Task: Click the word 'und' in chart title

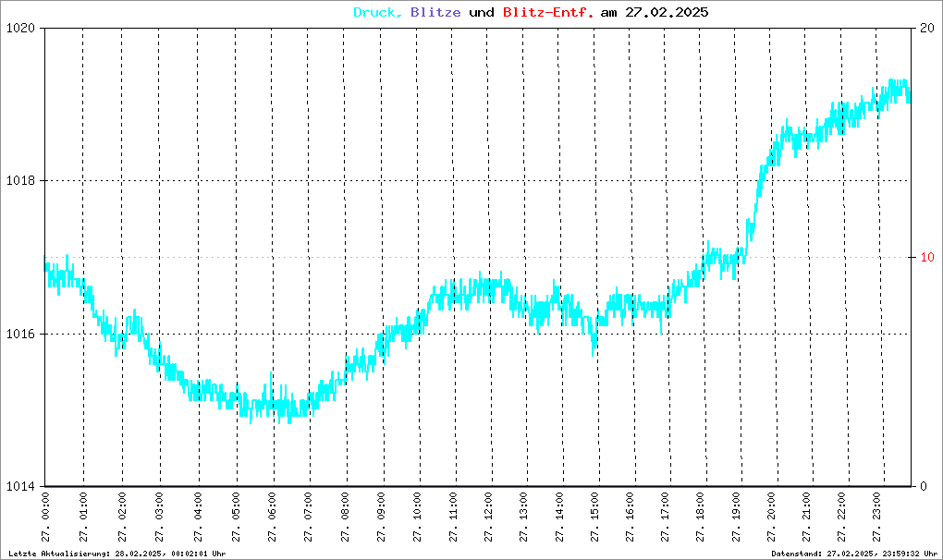Action: coord(482,13)
